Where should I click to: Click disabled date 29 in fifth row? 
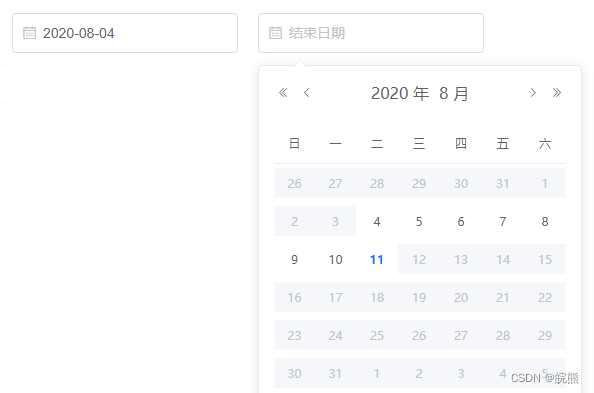pos(545,335)
